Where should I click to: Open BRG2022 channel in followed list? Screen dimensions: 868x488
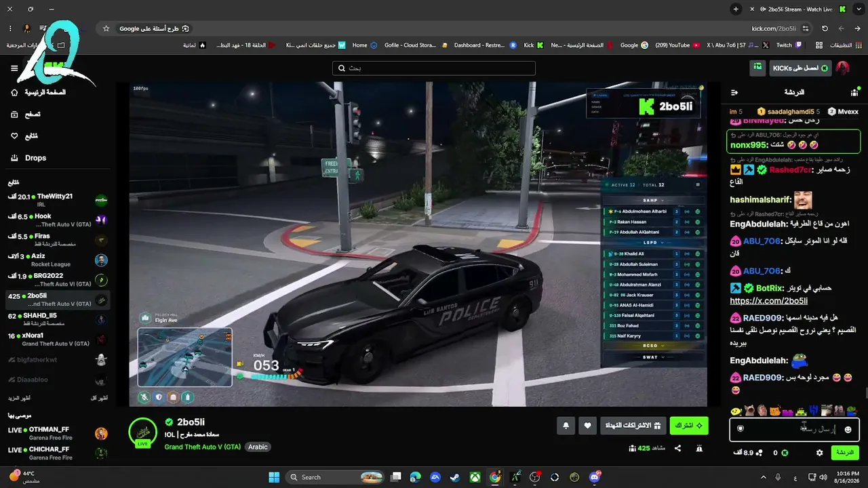(x=58, y=280)
